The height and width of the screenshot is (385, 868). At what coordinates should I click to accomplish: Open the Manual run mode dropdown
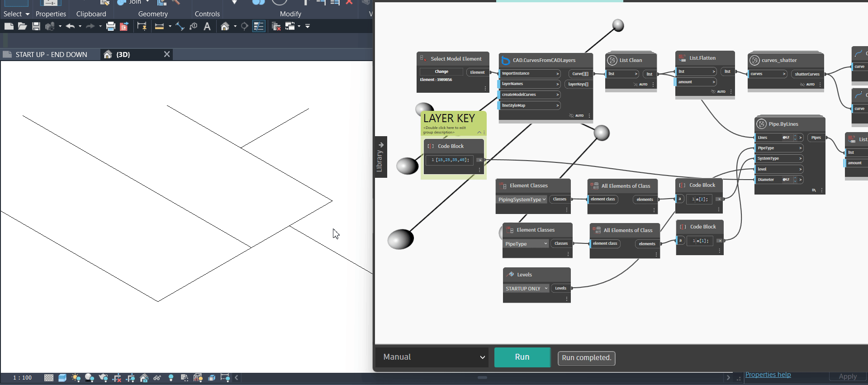point(433,357)
